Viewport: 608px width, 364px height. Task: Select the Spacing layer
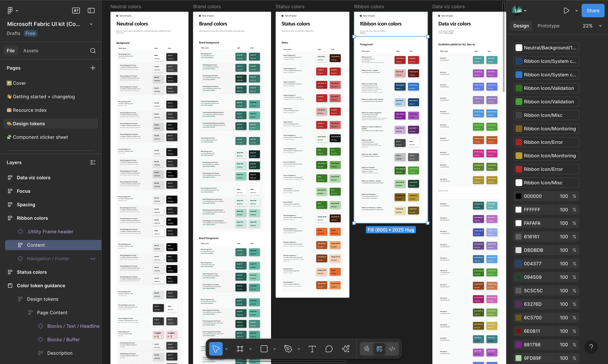tap(26, 205)
